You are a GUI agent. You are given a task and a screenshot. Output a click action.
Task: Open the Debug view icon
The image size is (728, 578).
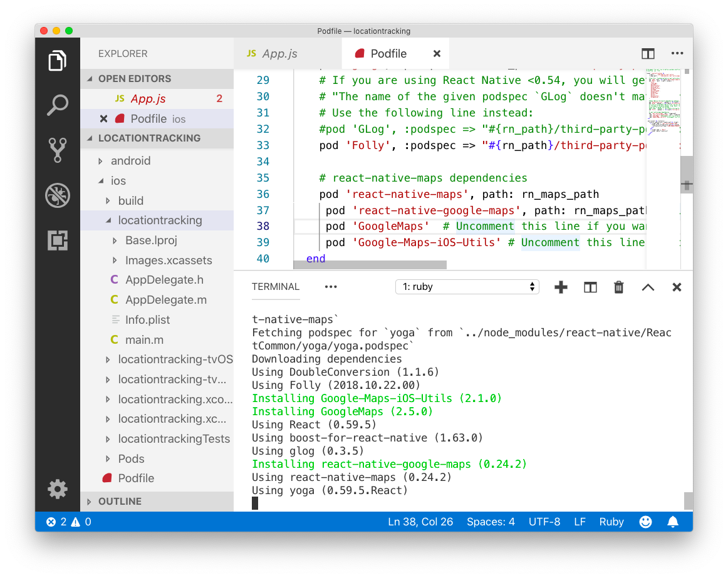click(58, 195)
